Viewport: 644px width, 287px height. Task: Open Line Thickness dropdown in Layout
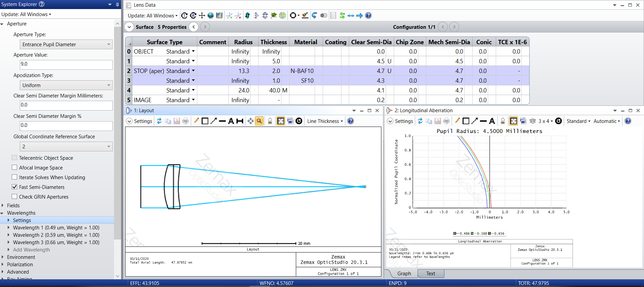pos(325,121)
